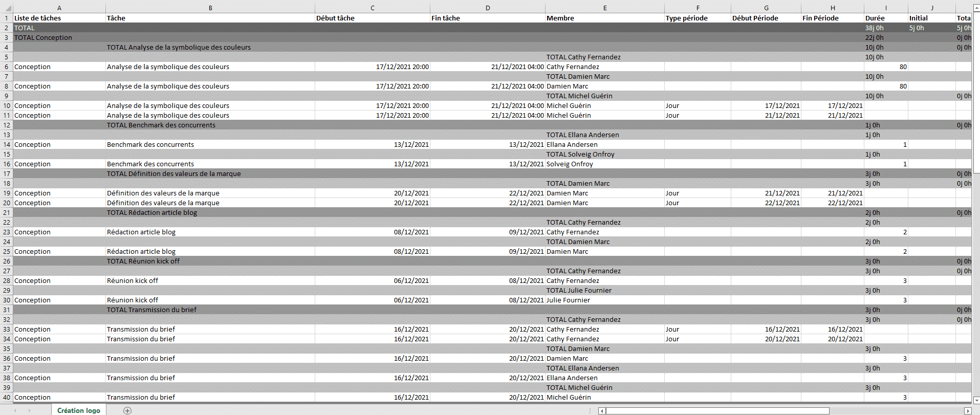This screenshot has width=980, height=415.
Task: Select the 'TOTAL Réunion kick off' cell
Action: tap(210, 261)
